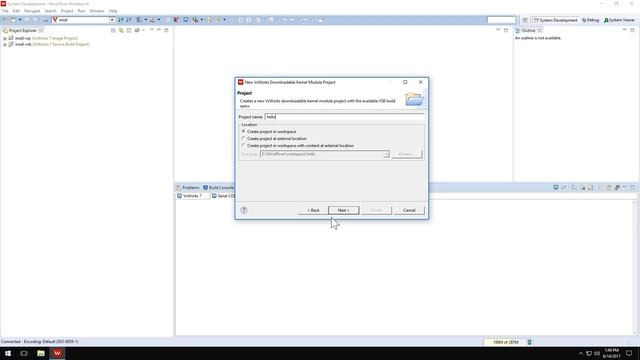Open the Navigate menu
The width and height of the screenshot is (640, 360).
[x=32, y=11]
